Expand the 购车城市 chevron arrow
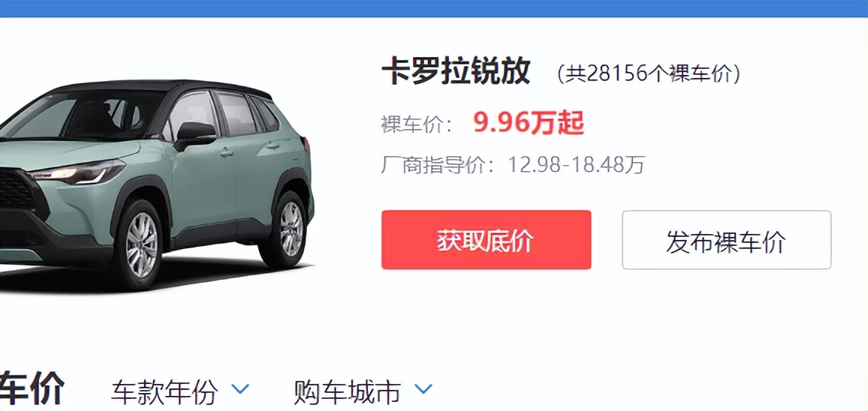Viewport: 868px width, 411px height. point(423,388)
